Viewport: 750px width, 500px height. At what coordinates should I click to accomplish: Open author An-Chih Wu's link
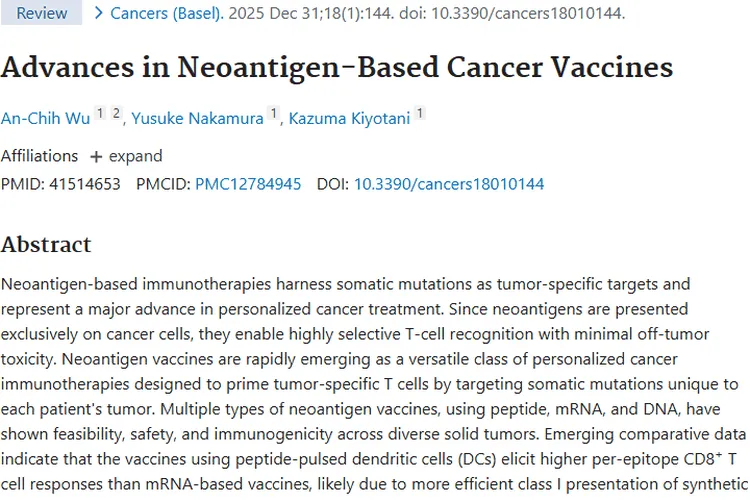pos(45,118)
